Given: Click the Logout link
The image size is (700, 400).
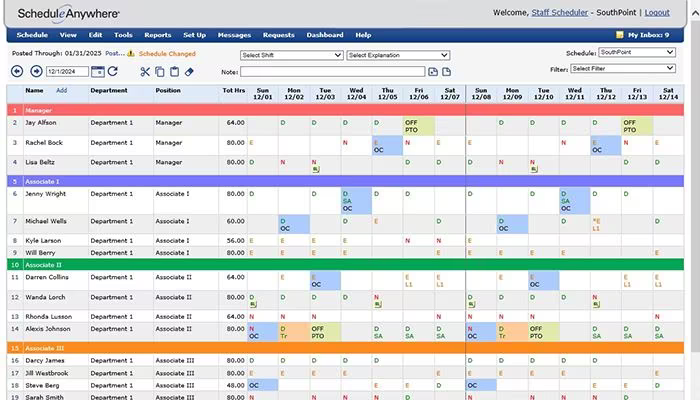Looking at the screenshot, I should tap(657, 12).
